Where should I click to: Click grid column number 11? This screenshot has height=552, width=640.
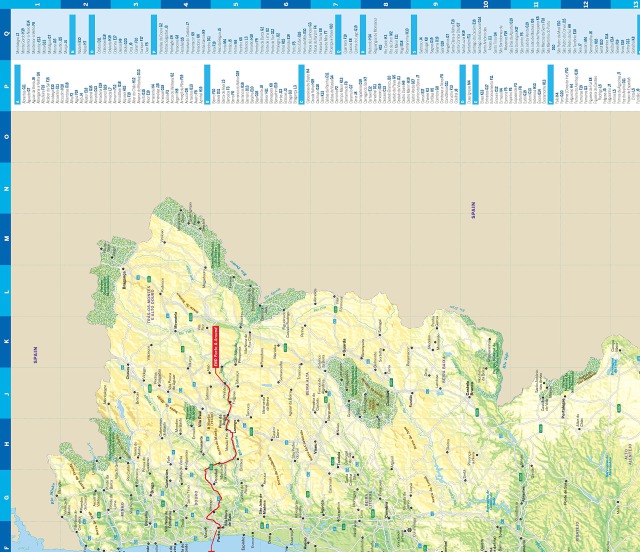536,4
